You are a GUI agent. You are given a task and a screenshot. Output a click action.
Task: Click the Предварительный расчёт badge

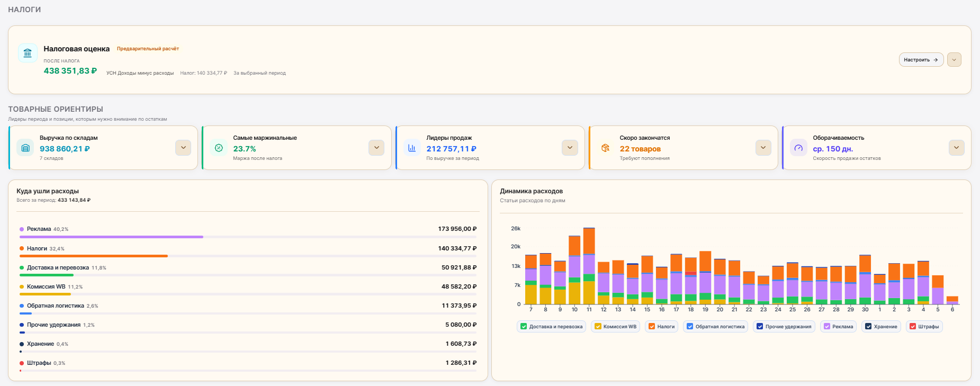pos(148,49)
